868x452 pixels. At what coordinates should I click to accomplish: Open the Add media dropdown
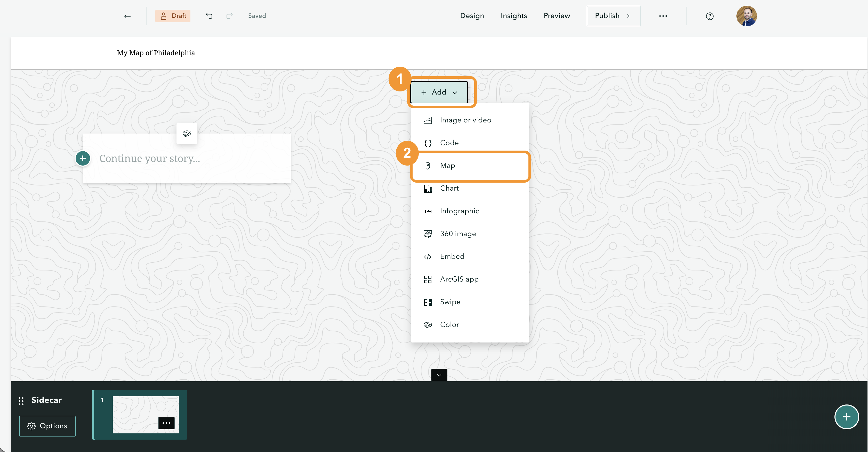point(439,92)
